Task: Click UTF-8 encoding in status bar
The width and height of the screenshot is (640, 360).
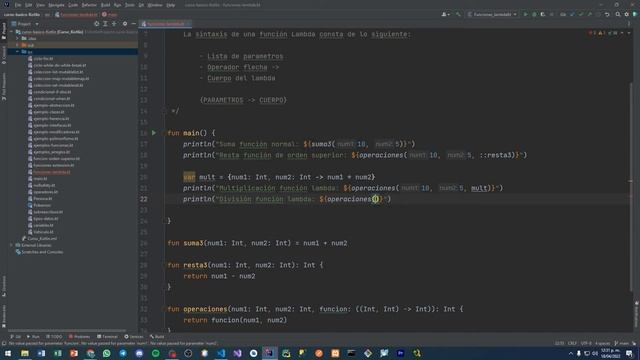Action: click(x=586, y=343)
